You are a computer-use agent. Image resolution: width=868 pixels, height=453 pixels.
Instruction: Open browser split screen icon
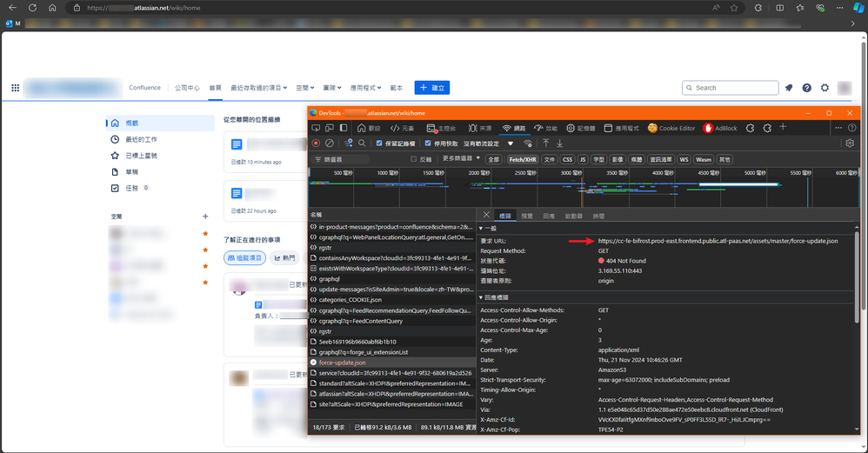click(780, 8)
